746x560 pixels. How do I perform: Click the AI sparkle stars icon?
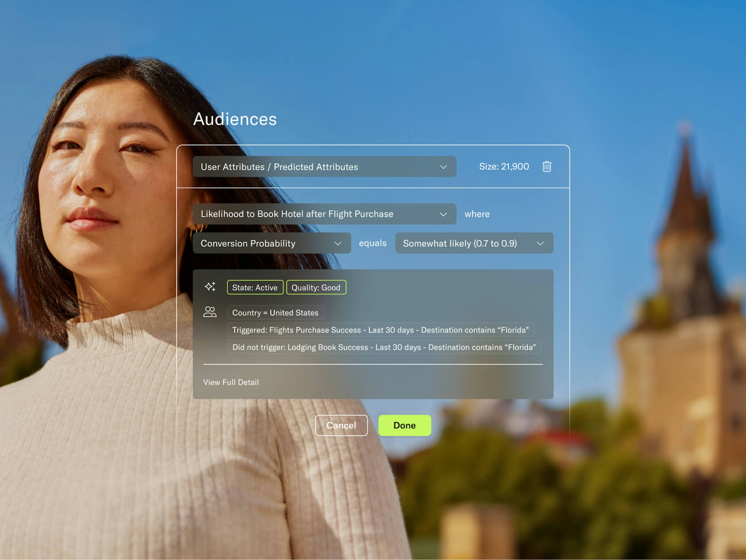click(210, 287)
